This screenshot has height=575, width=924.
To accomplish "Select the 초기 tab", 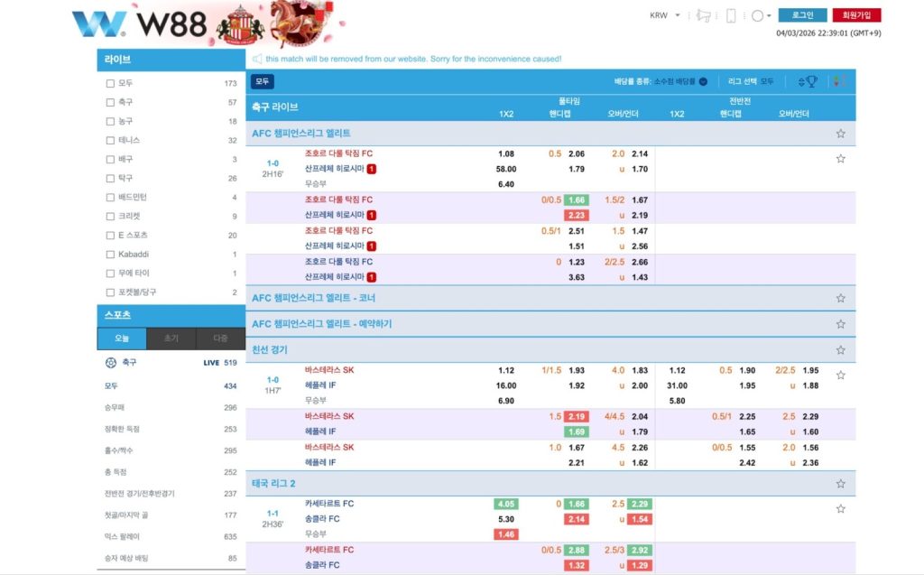I will 171,339.
